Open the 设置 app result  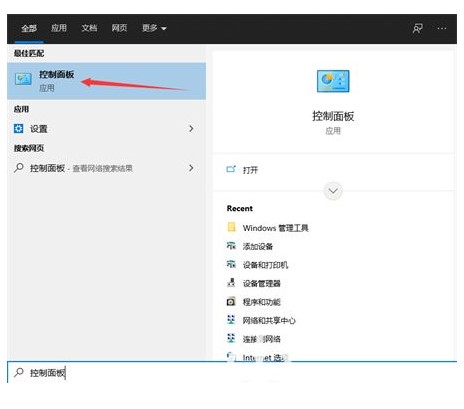pyautogui.click(x=106, y=129)
